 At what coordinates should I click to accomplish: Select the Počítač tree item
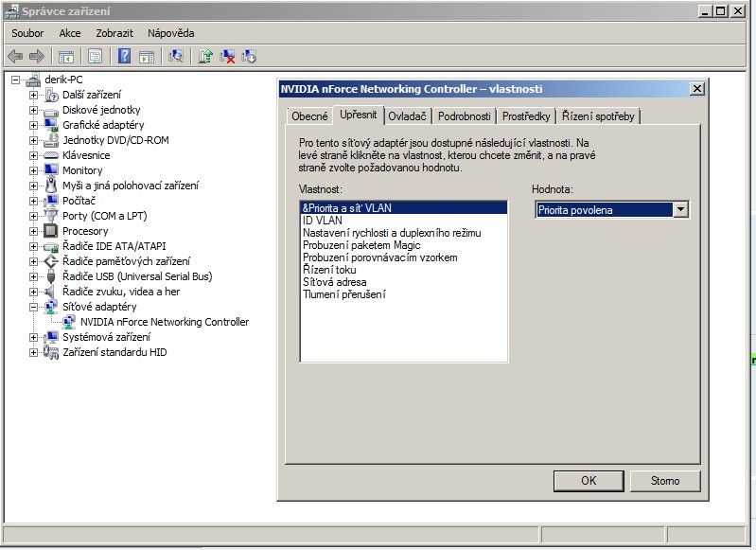tap(79, 201)
